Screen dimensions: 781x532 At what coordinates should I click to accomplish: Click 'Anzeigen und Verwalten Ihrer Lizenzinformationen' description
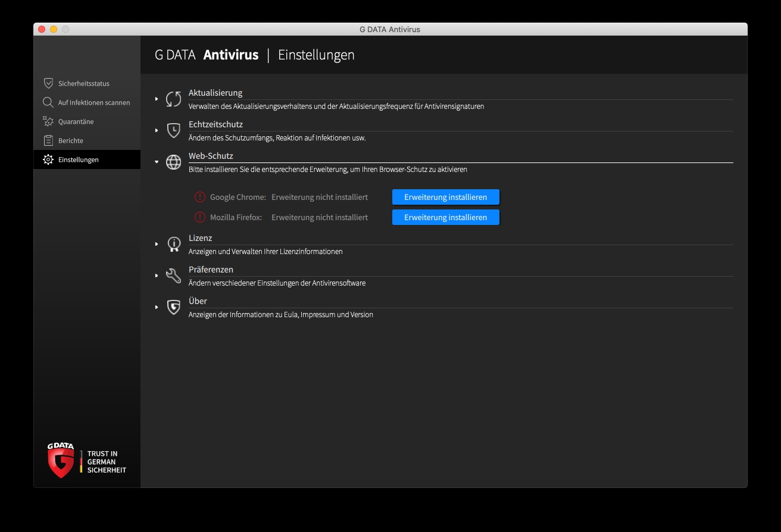[x=265, y=252]
